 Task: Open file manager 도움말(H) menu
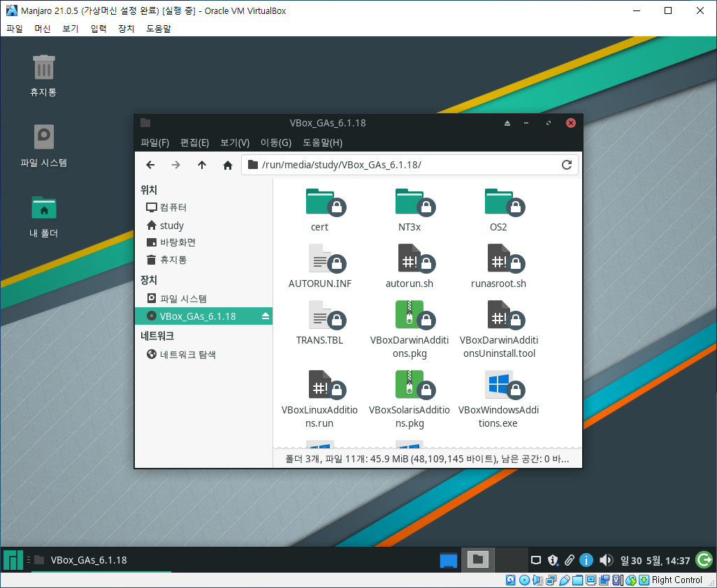[322, 142]
